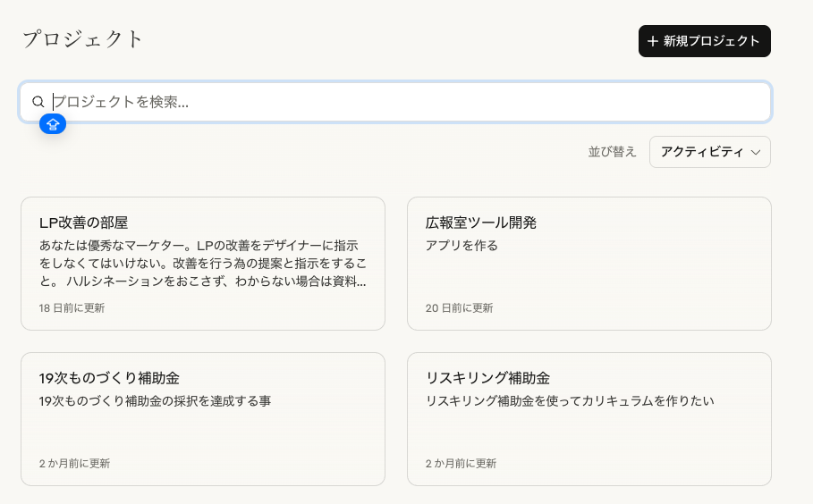
Task: Click the LP改善の部屋 description text
Action: [x=203, y=264]
